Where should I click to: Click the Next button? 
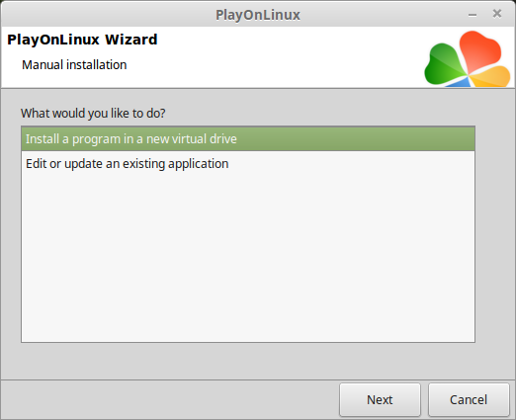pyautogui.click(x=380, y=399)
